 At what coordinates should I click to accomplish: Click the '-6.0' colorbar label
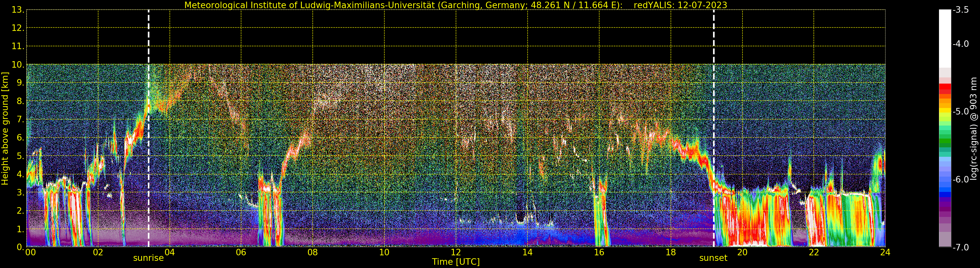pyautogui.click(x=961, y=180)
